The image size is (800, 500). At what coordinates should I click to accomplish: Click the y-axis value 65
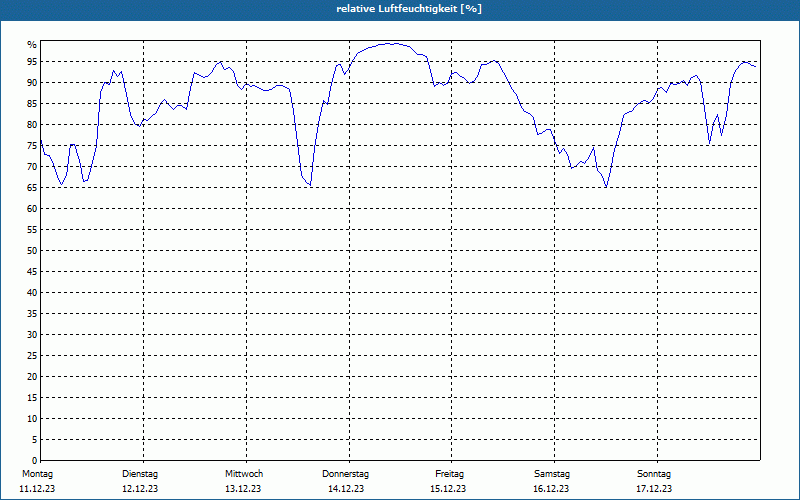(32, 188)
